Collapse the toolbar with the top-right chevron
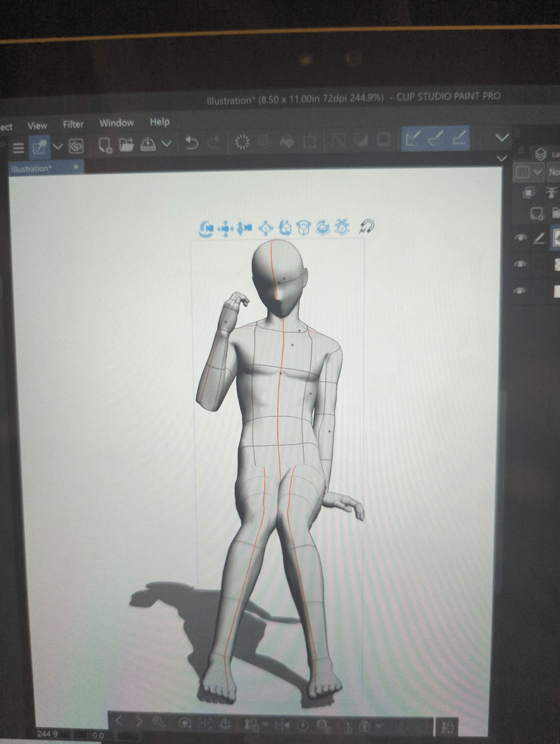The image size is (560, 744). point(501,139)
